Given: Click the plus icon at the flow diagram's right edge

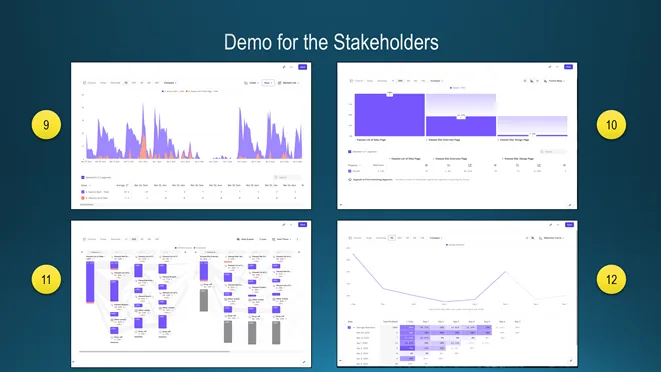Looking at the screenshot, I should [x=299, y=252].
